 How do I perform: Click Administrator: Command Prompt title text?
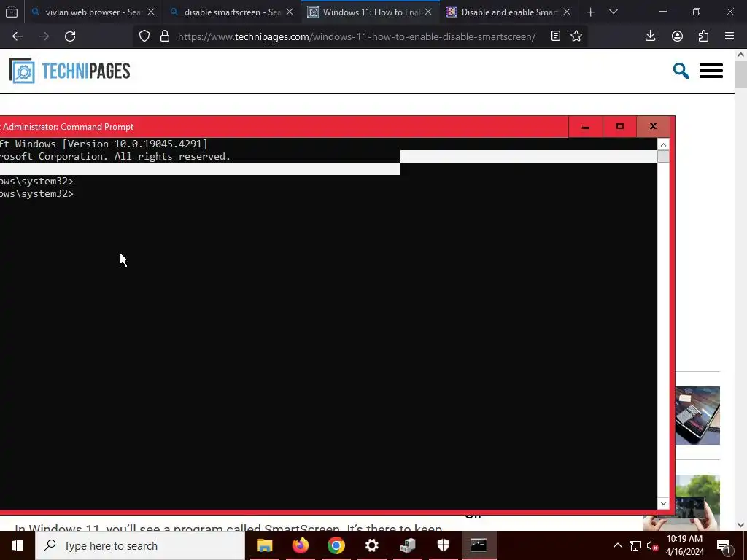(68, 127)
